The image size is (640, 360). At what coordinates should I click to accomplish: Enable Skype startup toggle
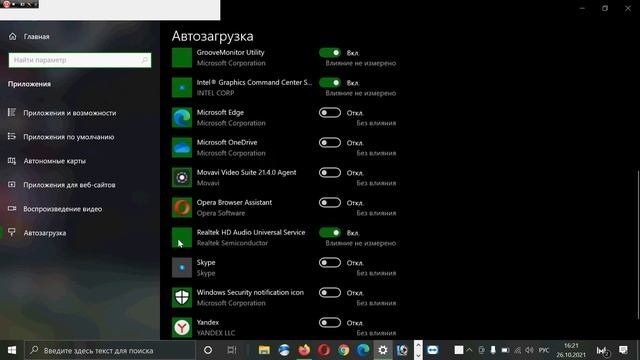point(330,262)
